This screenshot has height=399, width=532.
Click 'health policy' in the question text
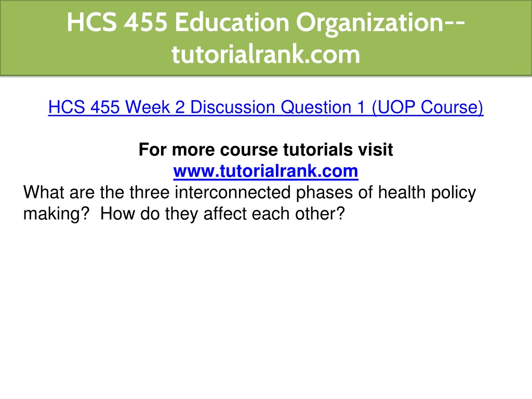point(427,193)
